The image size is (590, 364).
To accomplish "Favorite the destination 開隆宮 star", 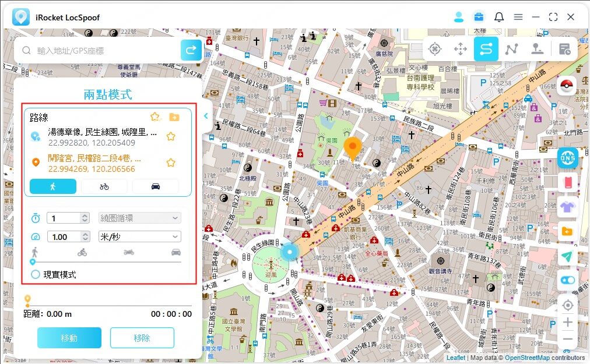I will [x=171, y=162].
